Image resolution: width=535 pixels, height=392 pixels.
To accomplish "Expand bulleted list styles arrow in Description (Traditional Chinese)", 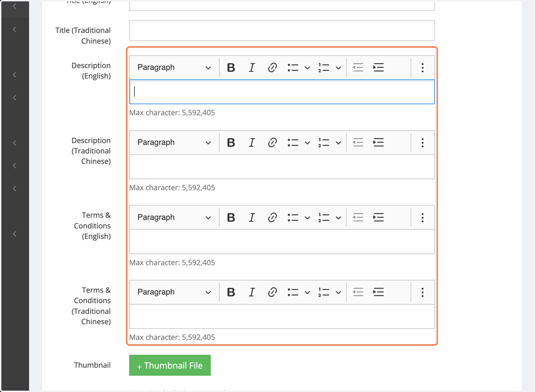I will tap(307, 143).
